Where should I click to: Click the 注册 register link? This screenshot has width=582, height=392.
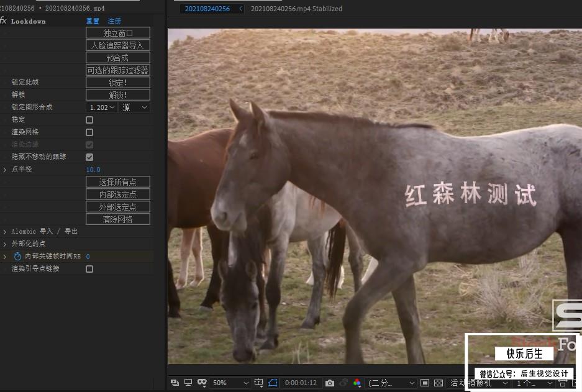coord(114,21)
